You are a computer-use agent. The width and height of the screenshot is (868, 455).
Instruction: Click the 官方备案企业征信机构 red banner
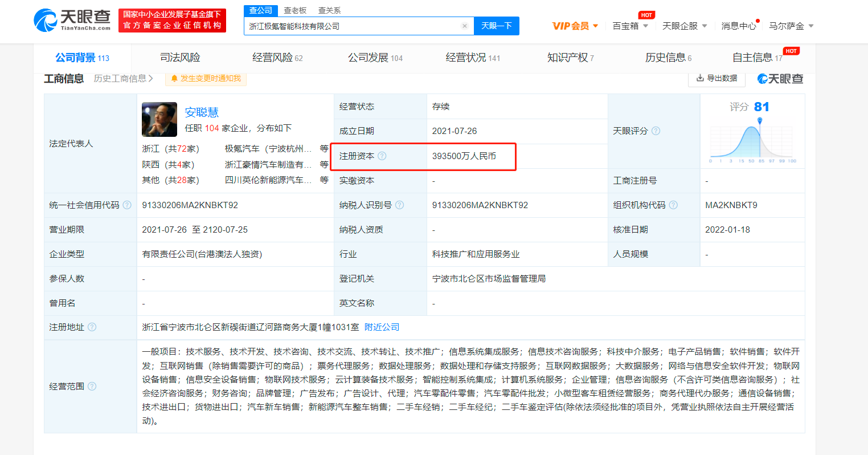coord(173,21)
